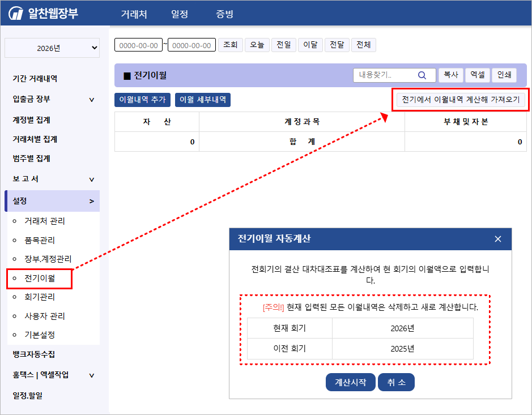
Task: Open 범주별 집계
Action: pyautogui.click(x=32, y=159)
